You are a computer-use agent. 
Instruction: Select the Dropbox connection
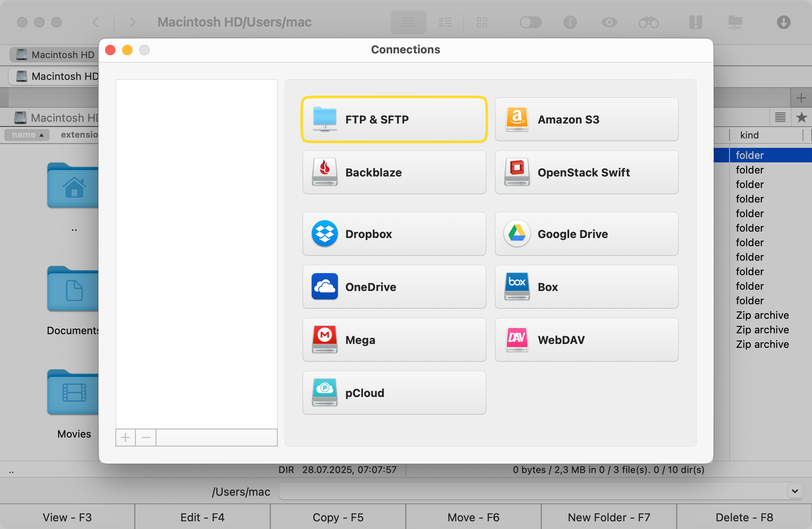coord(394,234)
